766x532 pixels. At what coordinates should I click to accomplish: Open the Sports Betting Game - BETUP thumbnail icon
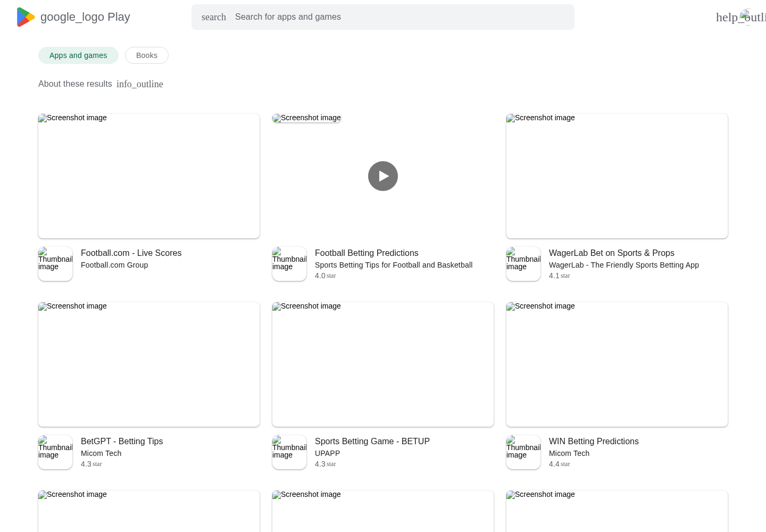pyautogui.click(x=289, y=452)
